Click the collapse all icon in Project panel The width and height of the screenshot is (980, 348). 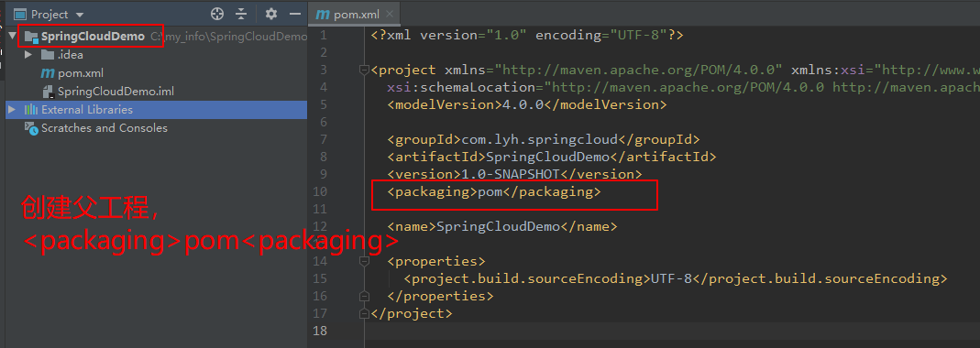coord(241,14)
